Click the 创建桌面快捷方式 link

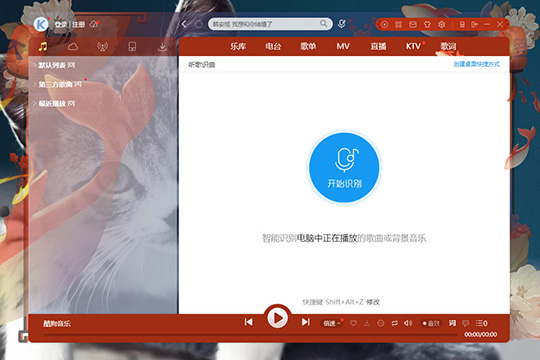(x=476, y=64)
